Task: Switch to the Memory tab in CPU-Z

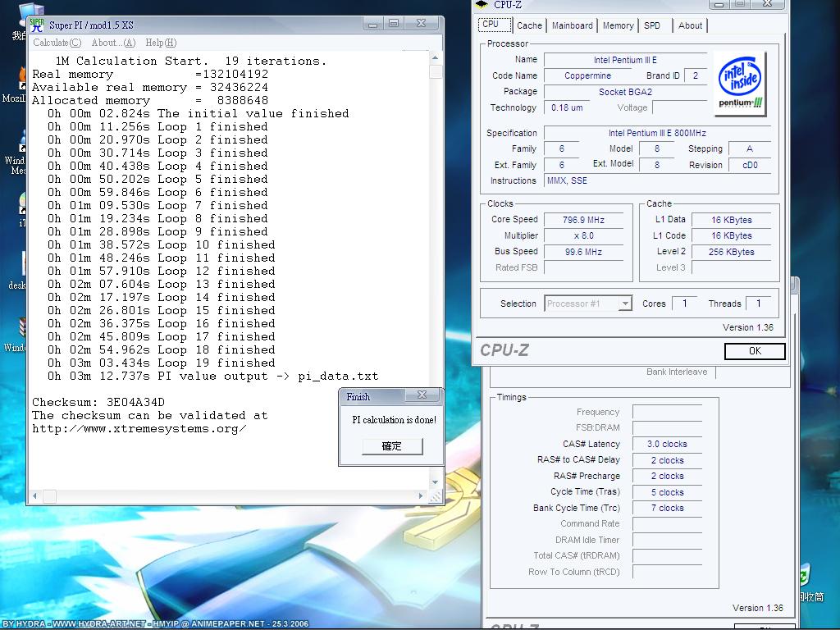Action: click(618, 25)
